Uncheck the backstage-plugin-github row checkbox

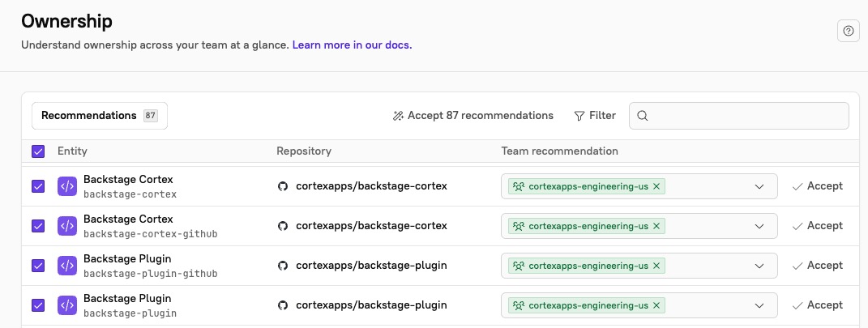point(38,266)
